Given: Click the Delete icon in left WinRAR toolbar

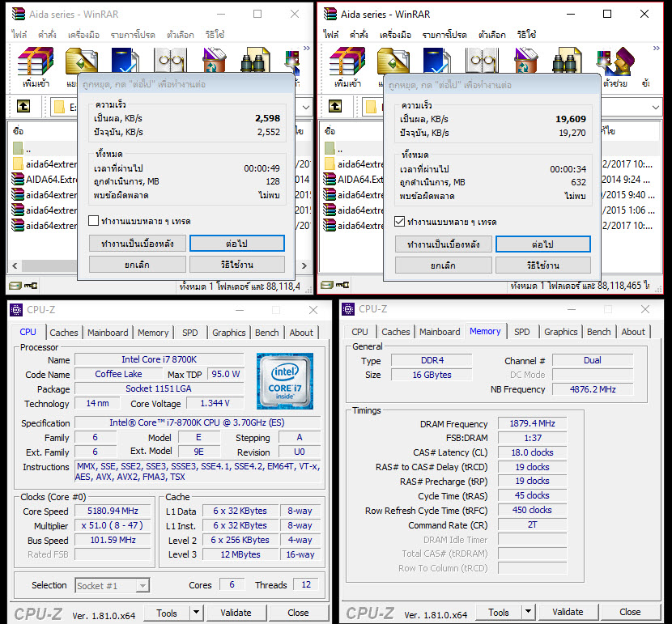Looking at the screenshot, I should point(215,60).
